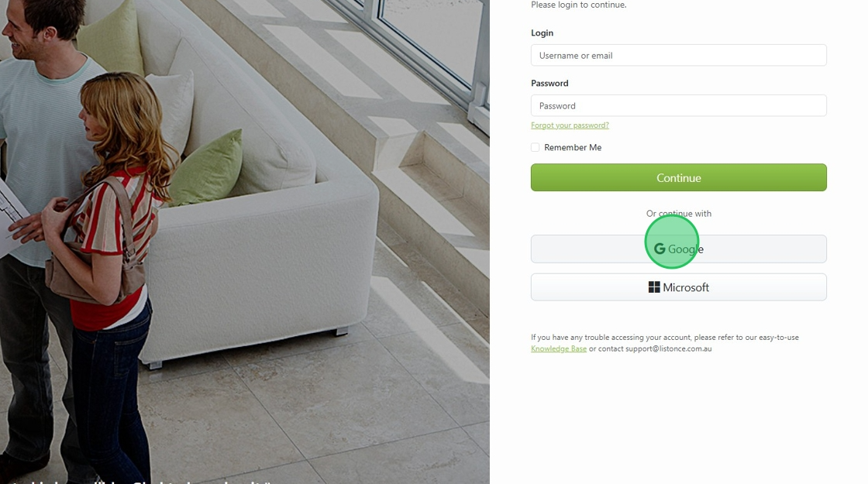
Task: Click the woman's brown handbag in photo
Action: (94, 260)
